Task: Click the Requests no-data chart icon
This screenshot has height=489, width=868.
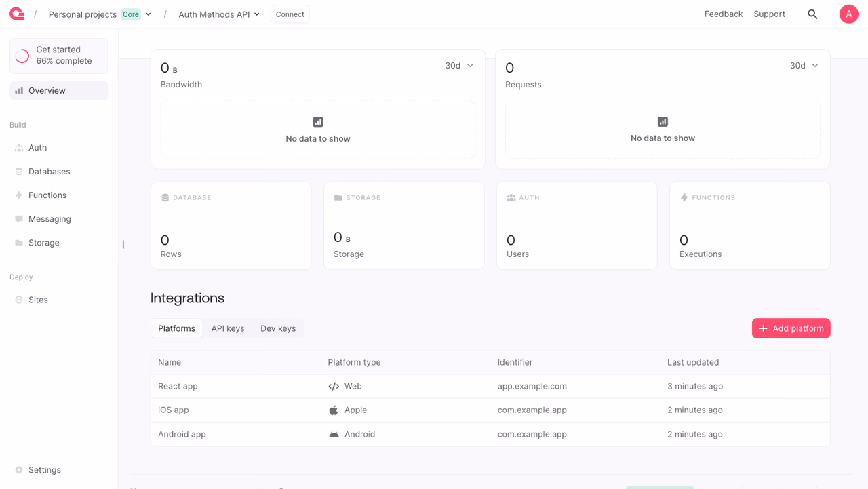Action: tap(663, 121)
